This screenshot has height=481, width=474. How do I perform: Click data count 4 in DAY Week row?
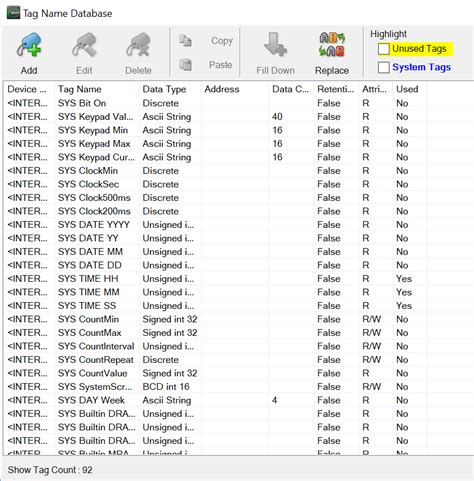click(x=274, y=400)
